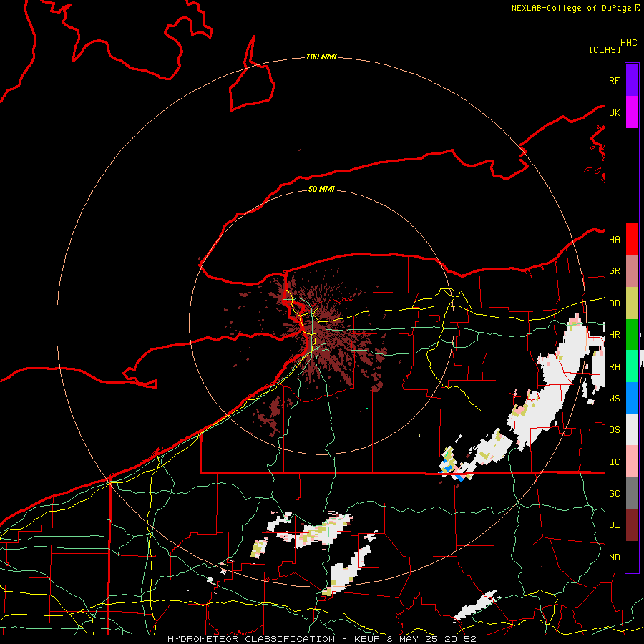Click the BD legend label
Image resolution: width=644 pixels, height=644 pixels.
(x=614, y=303)
